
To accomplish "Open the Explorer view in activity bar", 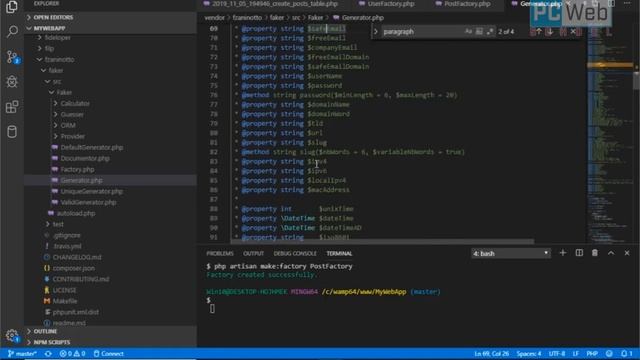I will pyautogui.click(x=12, y=7).
